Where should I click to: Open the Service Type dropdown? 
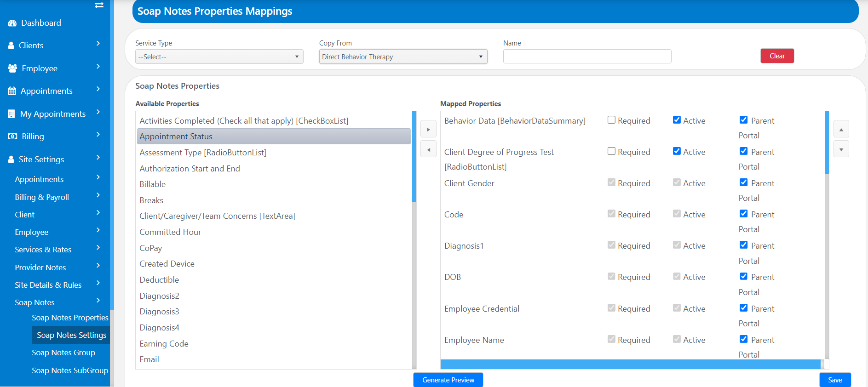[x=219, y=57]
